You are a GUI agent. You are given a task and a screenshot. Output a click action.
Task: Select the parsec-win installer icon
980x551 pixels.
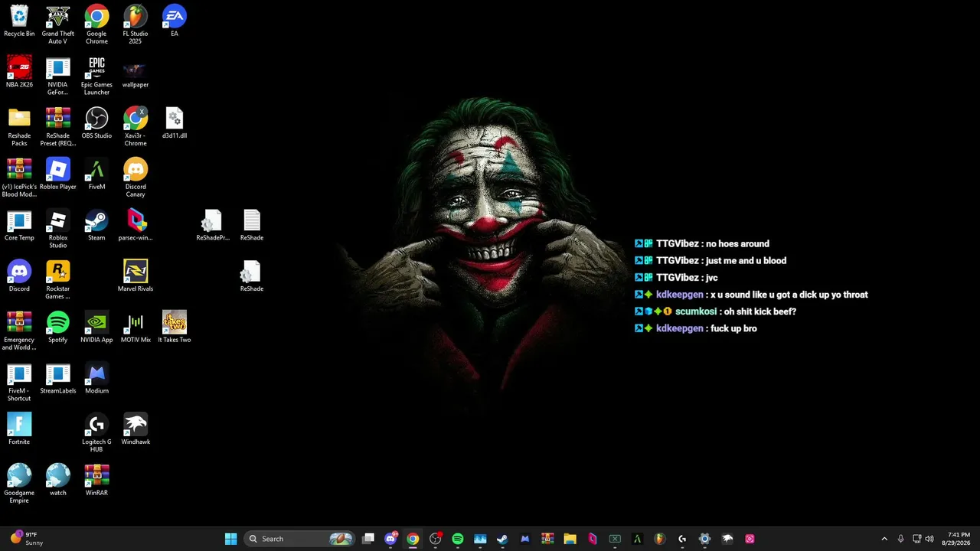click(136, 226)
